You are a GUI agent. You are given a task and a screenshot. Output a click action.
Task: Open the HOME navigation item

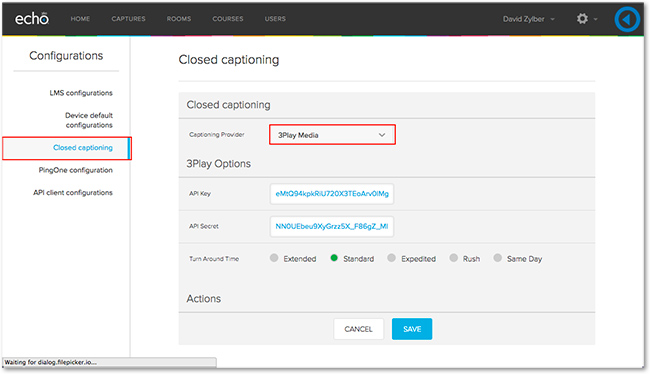[80, 19]
